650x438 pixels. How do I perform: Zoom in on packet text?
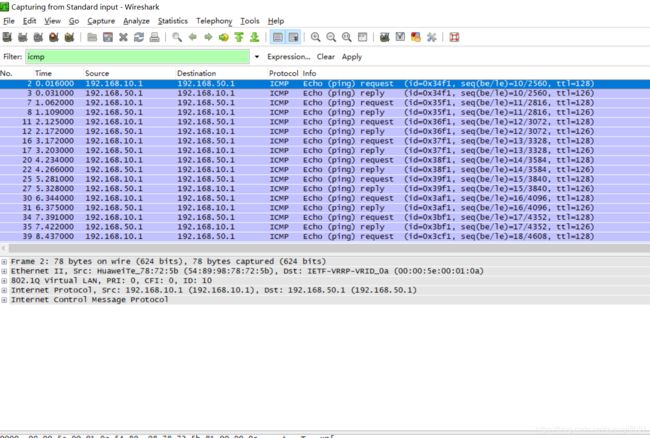coord(315,37)
